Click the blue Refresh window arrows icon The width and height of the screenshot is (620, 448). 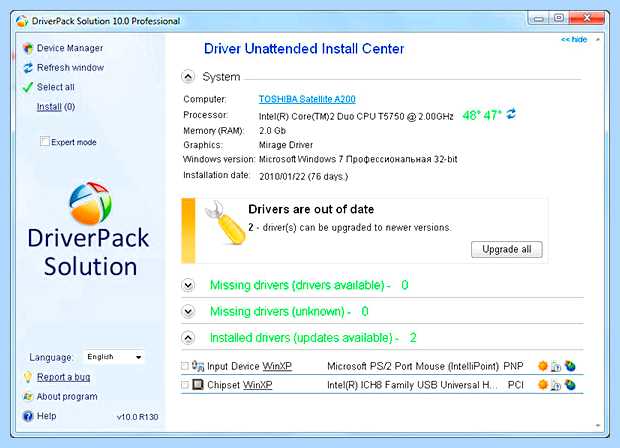28,68
